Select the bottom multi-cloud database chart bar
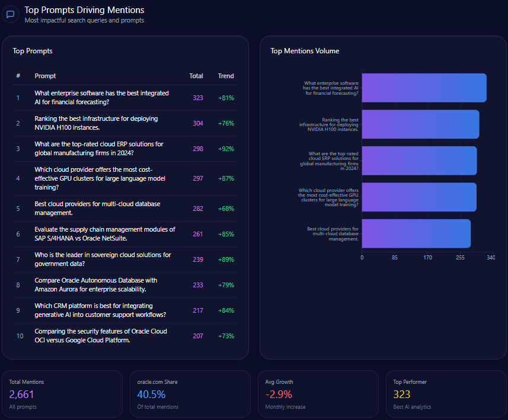 click(x=416, y=233)
